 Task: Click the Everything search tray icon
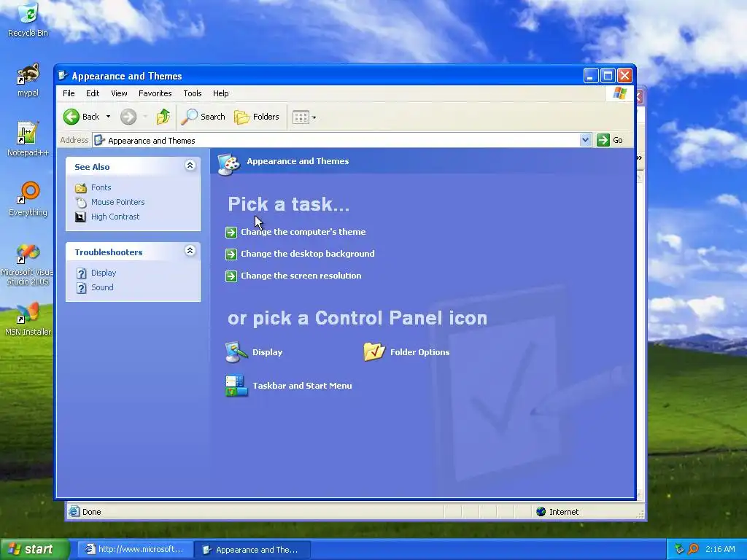[x=693, y=550]
